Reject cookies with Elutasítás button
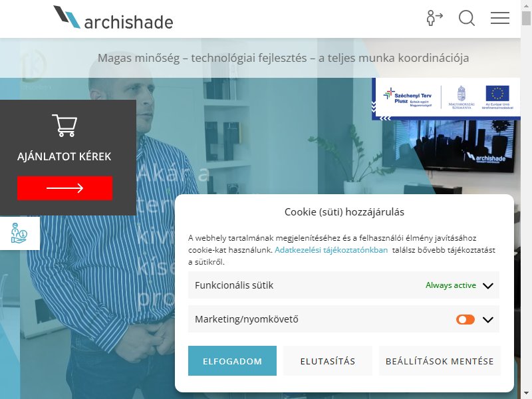Viewport: 532px width, 399px height. point(328,360)
